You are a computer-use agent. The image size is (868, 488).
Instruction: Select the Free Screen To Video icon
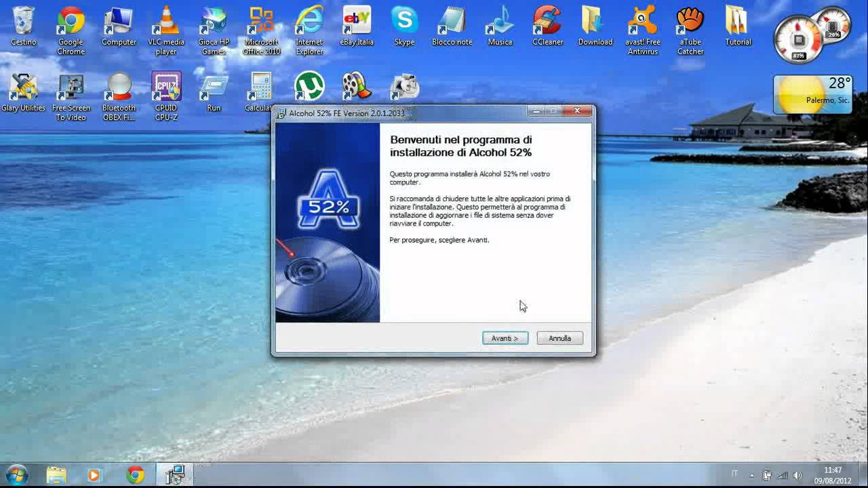(71, 97)
